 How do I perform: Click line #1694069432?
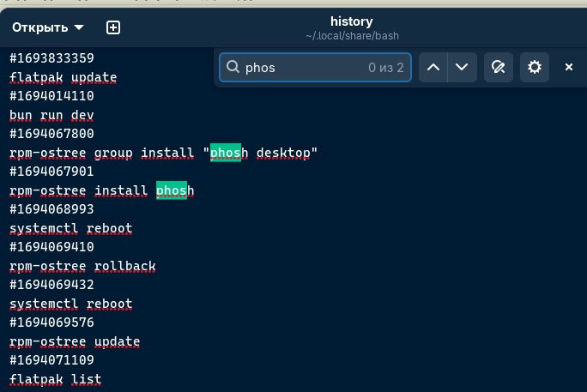click(51, 285)
